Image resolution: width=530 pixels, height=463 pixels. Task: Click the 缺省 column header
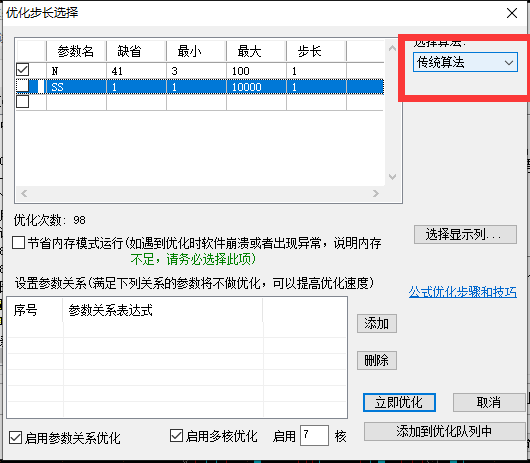click(x=136, y=51)
